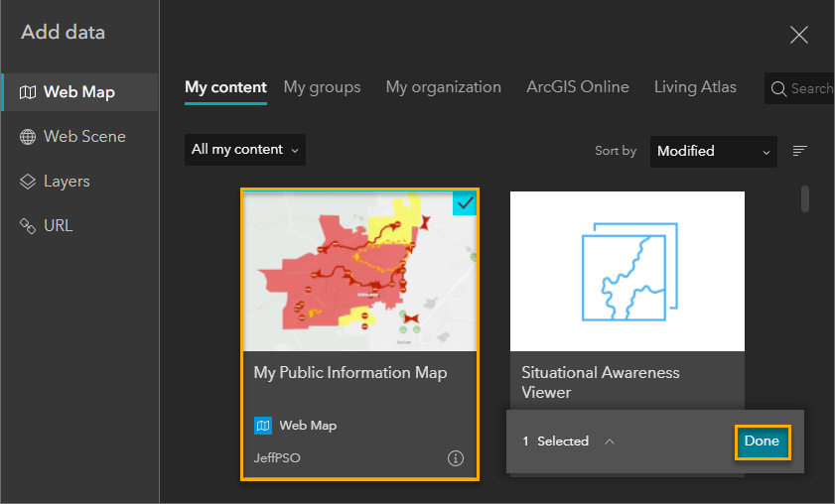Toggle sort direction icon
835x504 pixels.
tap(799, 151)
